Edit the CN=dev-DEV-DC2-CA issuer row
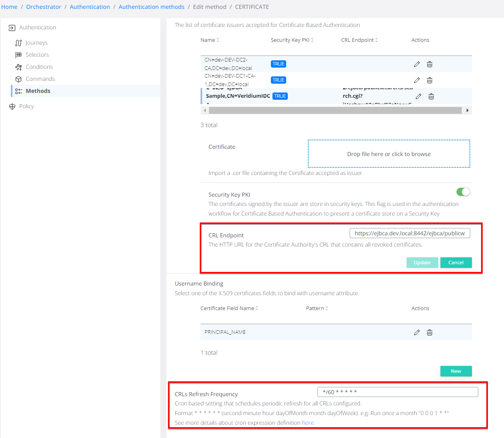Viewport: 504px width, 438px height. pyautogui.click(x=417, y=64)
